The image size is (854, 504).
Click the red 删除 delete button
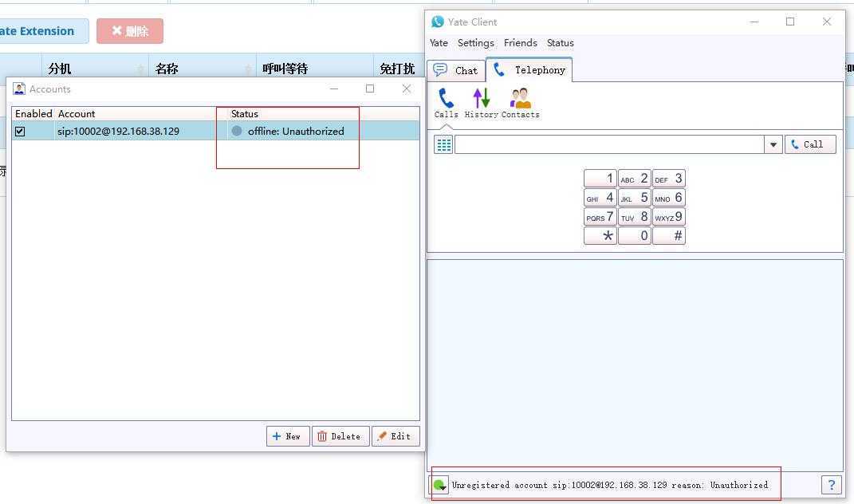point(130,31)
